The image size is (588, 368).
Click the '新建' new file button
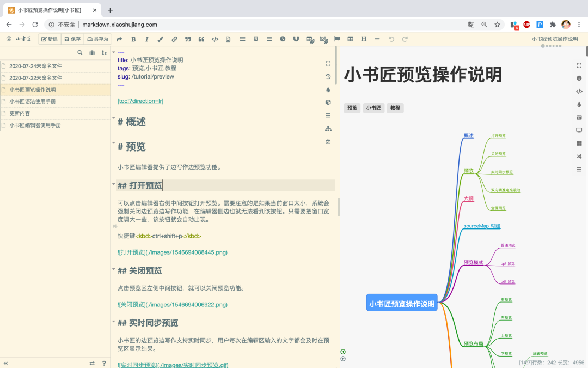pyautogui.click(x=49, y=39)
